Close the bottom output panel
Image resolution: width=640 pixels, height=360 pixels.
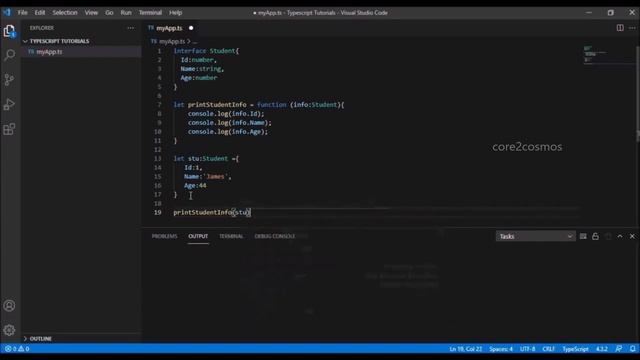[x=632, y=236]
